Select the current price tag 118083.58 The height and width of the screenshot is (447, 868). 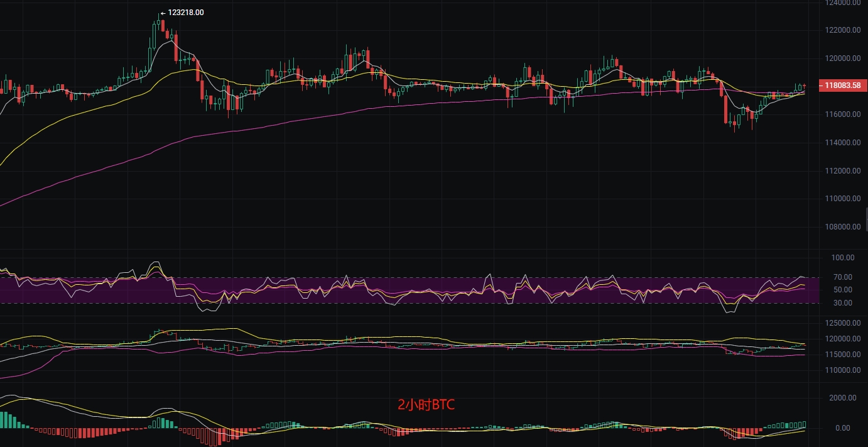[x=844, y=86]
